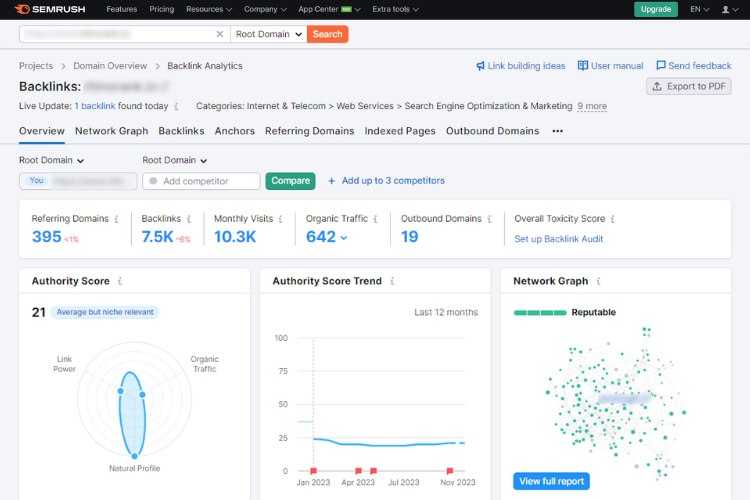The image size is (750, 500).
Task: Open the EN language dropdown
Action: click(x=700, y=9)
